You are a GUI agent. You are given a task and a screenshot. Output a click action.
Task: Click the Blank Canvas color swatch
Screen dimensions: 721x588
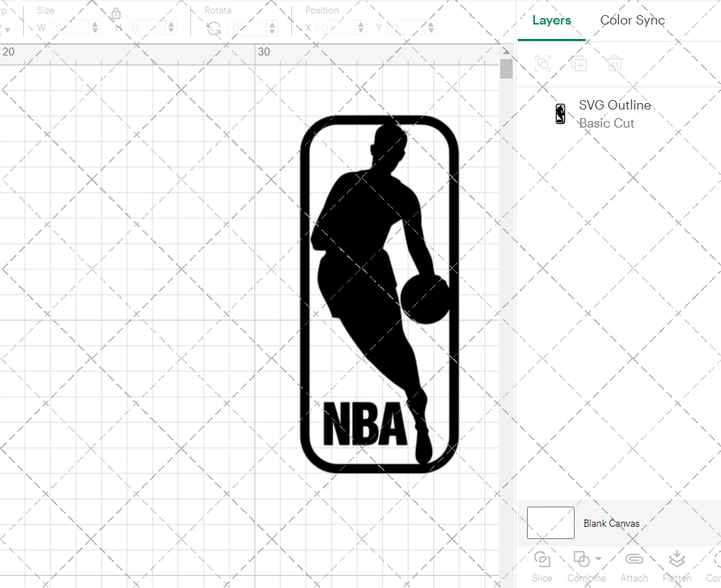click(x=550, y=523)
